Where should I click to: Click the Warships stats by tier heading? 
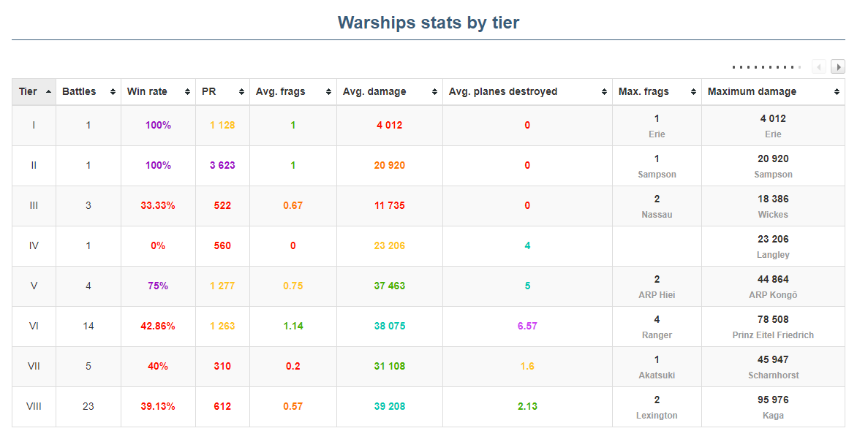[429, 23]
